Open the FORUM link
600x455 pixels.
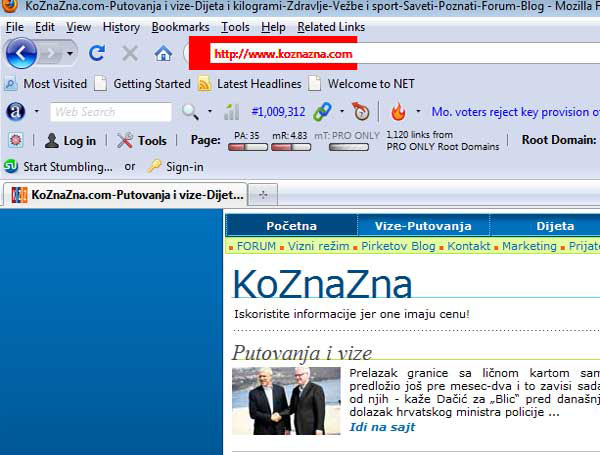pyautogui.click(x=256, y=246)
